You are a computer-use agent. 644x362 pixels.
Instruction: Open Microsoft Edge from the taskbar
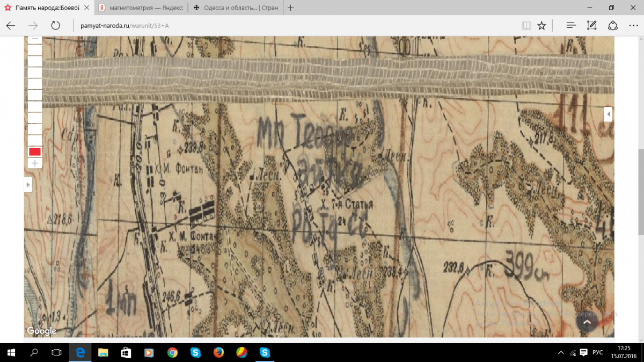80,352
